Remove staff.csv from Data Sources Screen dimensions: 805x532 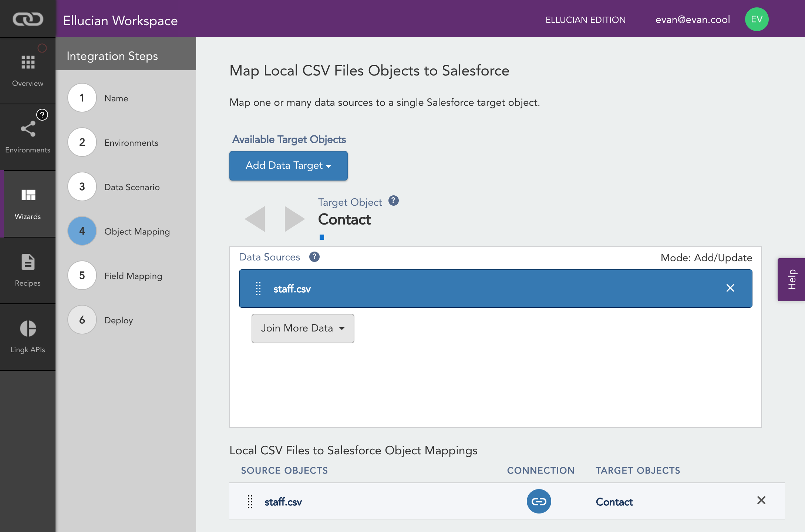(730, 288)
